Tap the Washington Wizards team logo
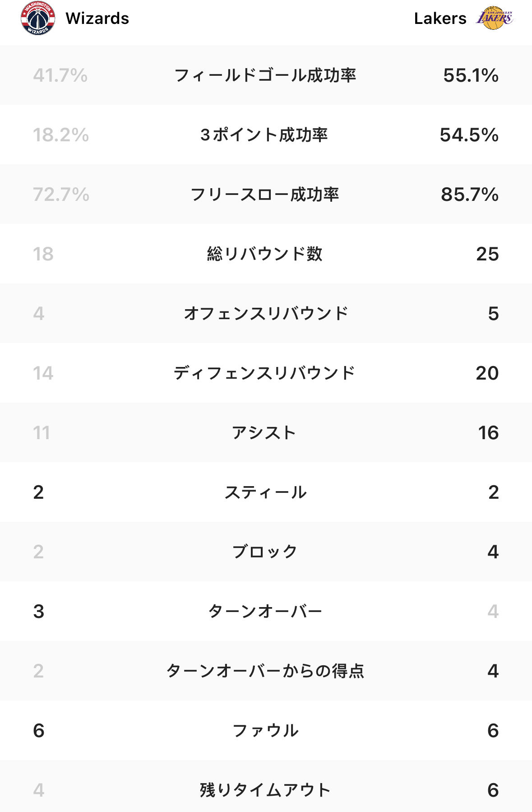This screenshot has height=812, width=532. pos(38,18)
